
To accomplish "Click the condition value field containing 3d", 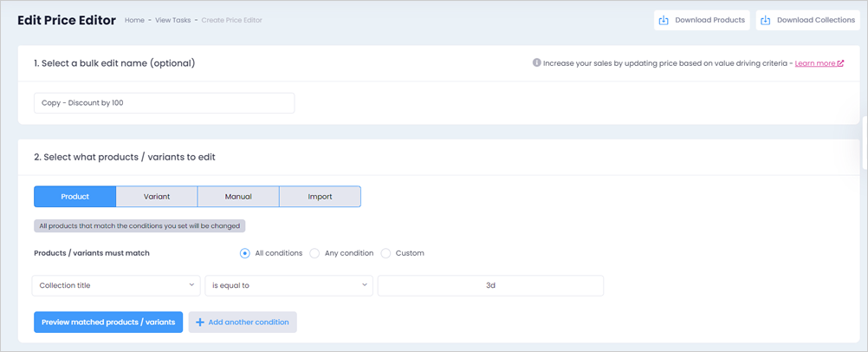I will click(x=490, y=285).
